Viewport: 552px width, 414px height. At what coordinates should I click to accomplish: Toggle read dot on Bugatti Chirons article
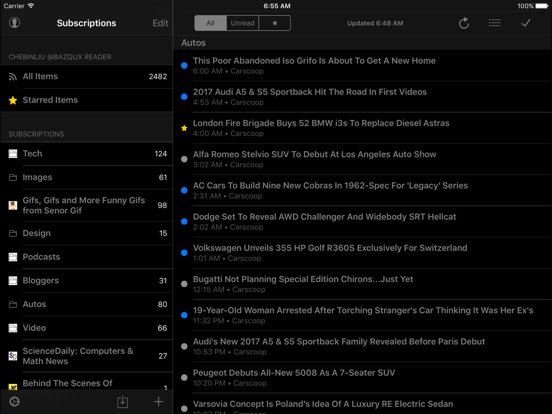(184, 284)
